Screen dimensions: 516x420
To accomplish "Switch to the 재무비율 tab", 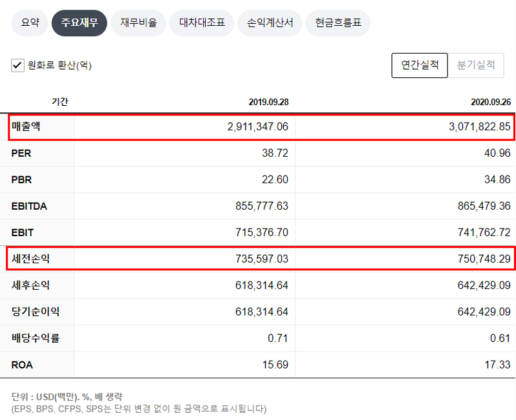I will 138,23.
